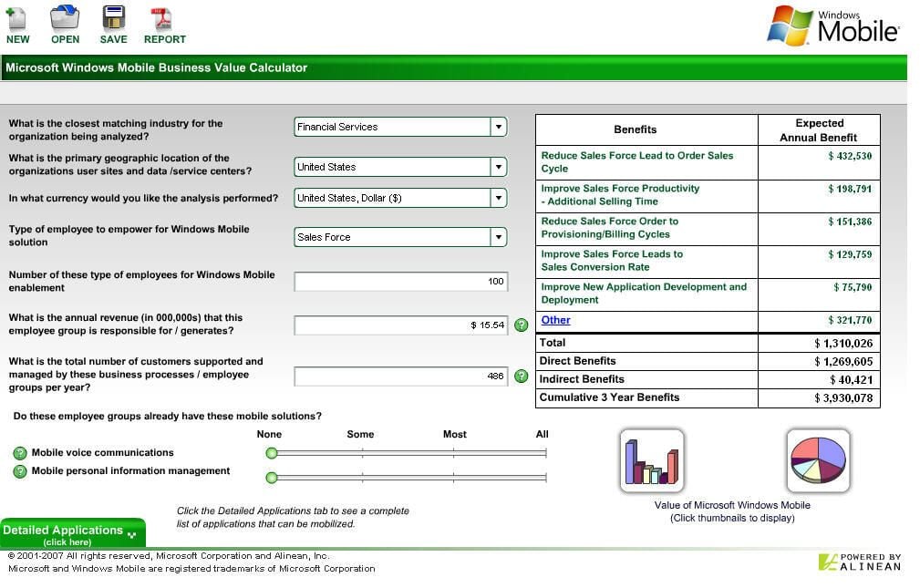Click Cumulative 3 Year Benefits value $ 3,930,078
This screenshot has width=920, height=588.
point(843,397)
